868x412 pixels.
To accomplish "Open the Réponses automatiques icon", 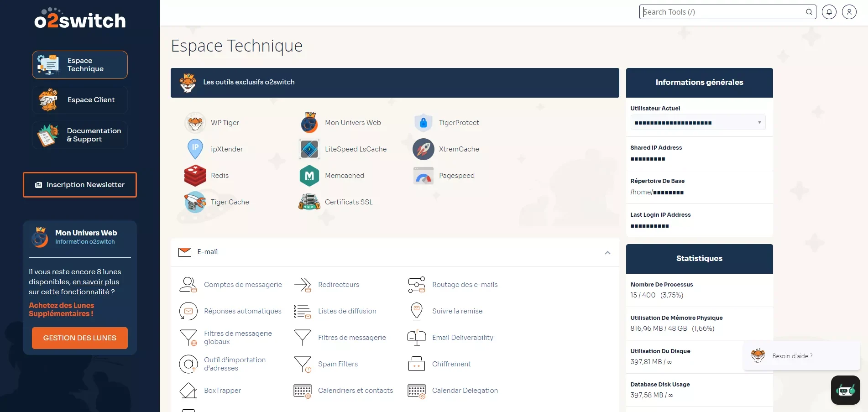I will click(x=188, y=311).
